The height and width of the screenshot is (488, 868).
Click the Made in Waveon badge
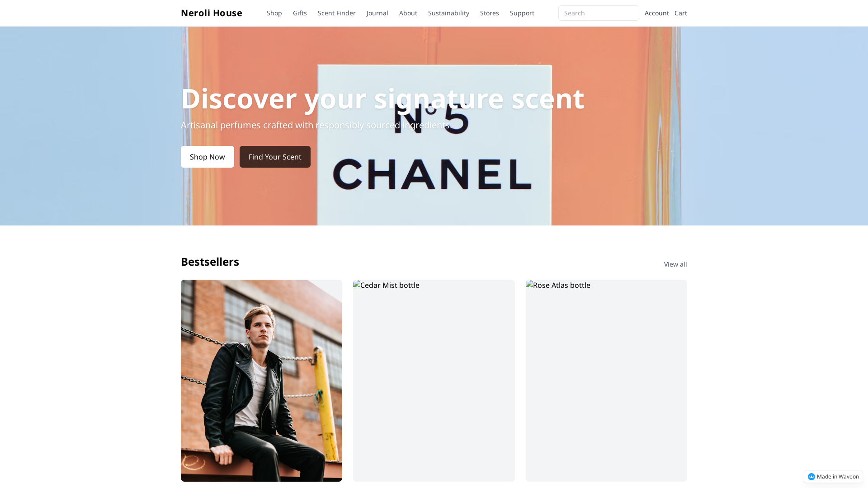pyautogui.click(x=833, y=477)
